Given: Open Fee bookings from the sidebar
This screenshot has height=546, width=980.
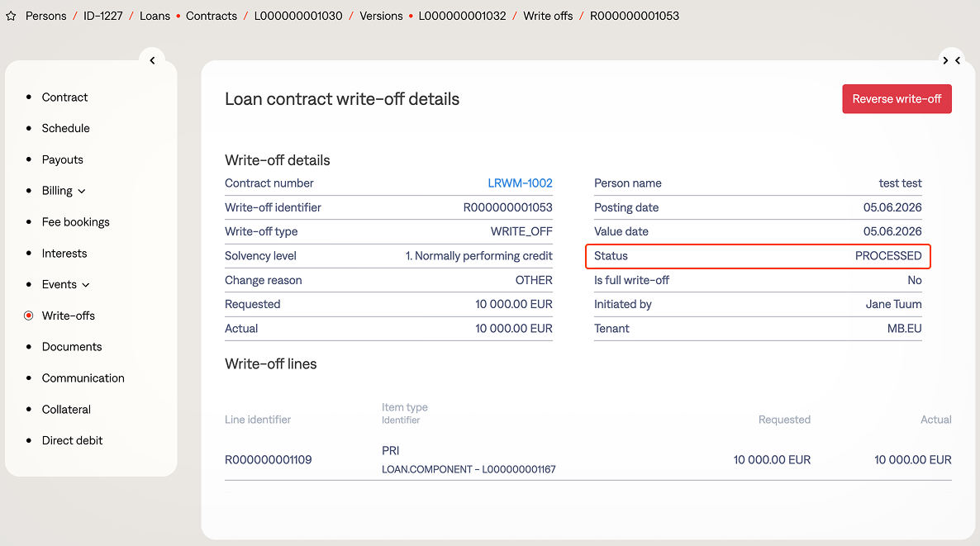Looking at the screenshot, I should (75, 222).
